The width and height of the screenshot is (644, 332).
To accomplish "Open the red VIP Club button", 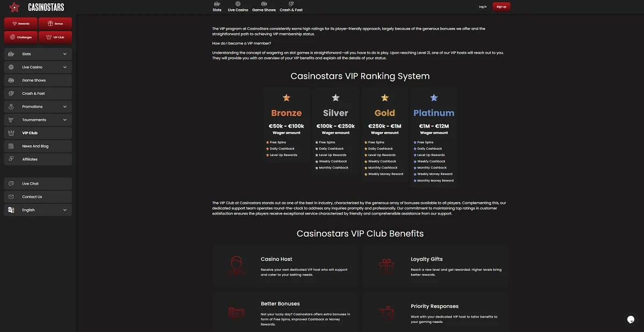I will click(x=55, y=38).
